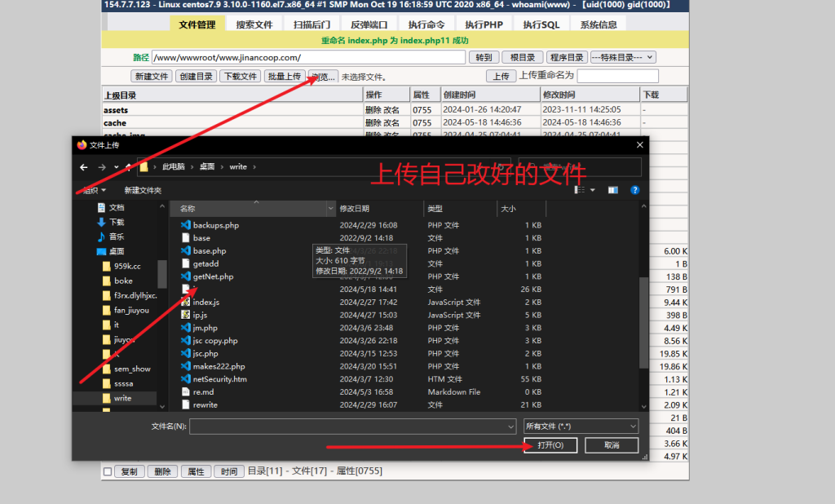This screenshot has height=504, width=835.
Task: Click the back arrow in file dialog
Action: (83, 166)
